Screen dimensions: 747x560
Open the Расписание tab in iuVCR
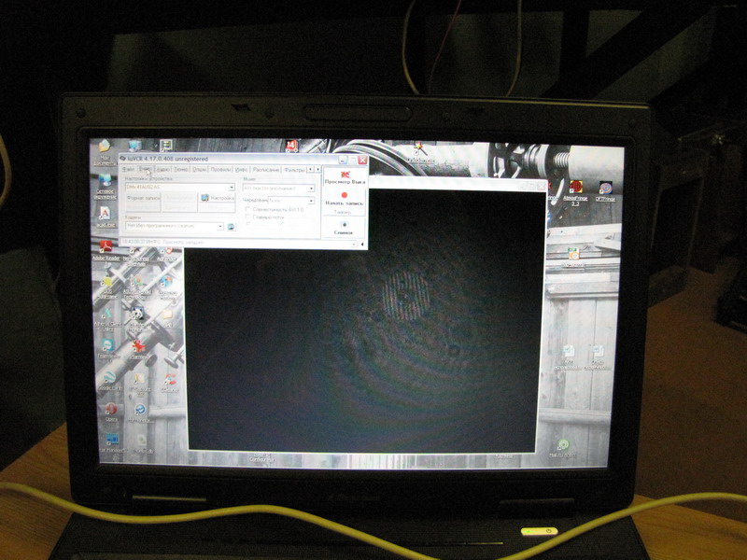[266, 170]
